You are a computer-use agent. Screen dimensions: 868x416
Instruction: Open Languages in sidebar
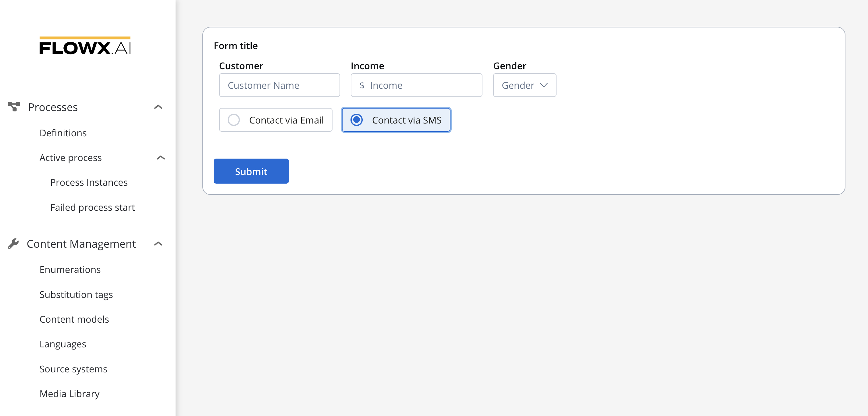coord(63,344)
